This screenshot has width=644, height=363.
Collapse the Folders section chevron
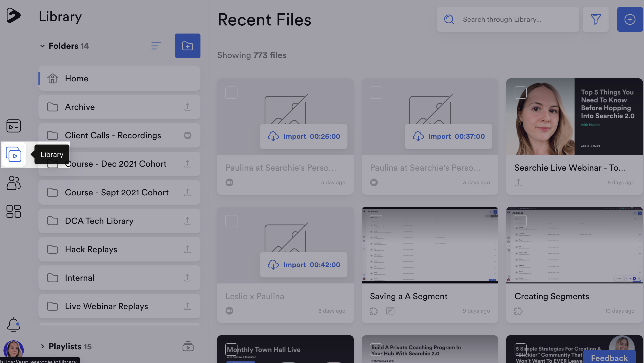click(x=42, y=46)
